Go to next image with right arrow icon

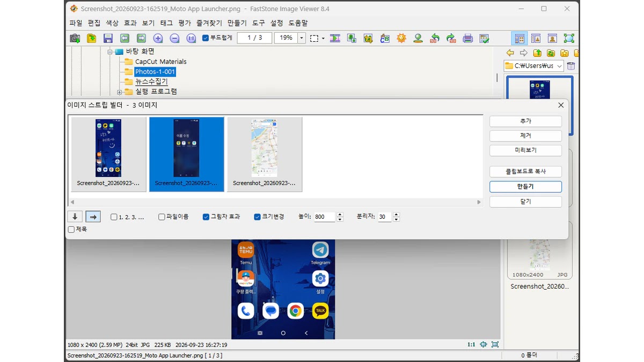141,38
